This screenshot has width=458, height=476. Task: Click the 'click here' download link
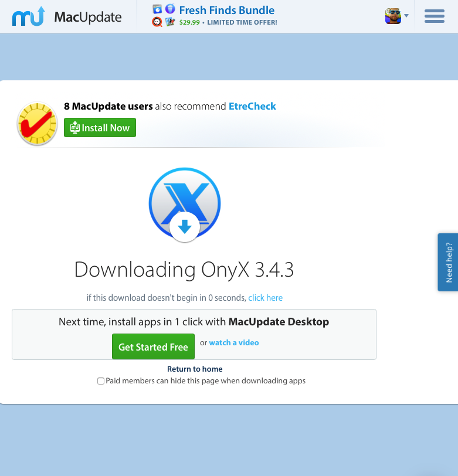(x=266, y=298)
